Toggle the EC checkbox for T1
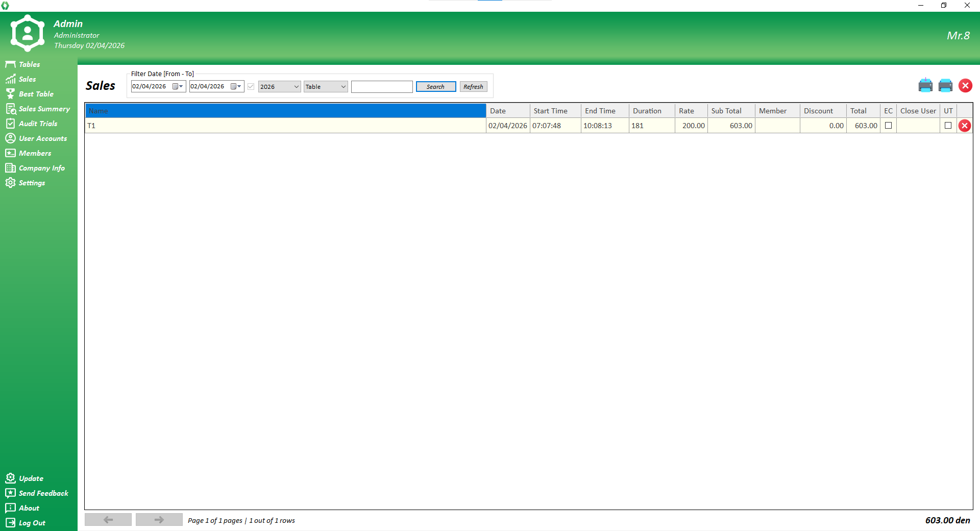 click(x=888, y=126)
